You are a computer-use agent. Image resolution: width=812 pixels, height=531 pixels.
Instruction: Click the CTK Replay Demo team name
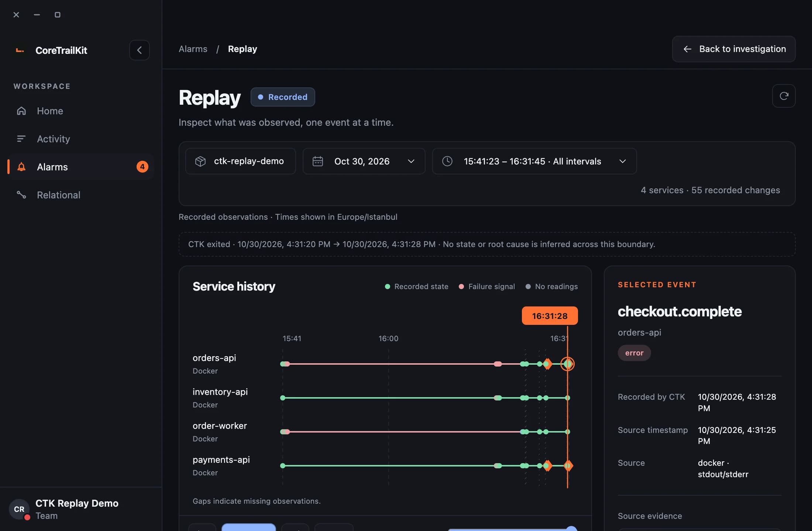pyautogui.click(x=77, y=503)
